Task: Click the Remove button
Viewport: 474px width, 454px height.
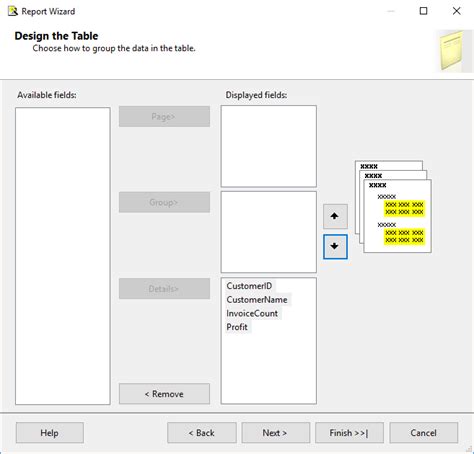Action: [164, 394]
